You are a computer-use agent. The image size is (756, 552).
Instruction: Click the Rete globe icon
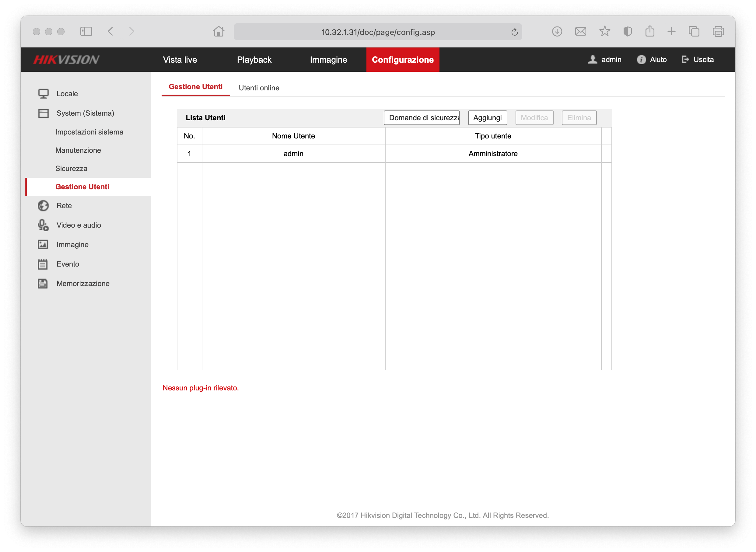coord(43,205)
